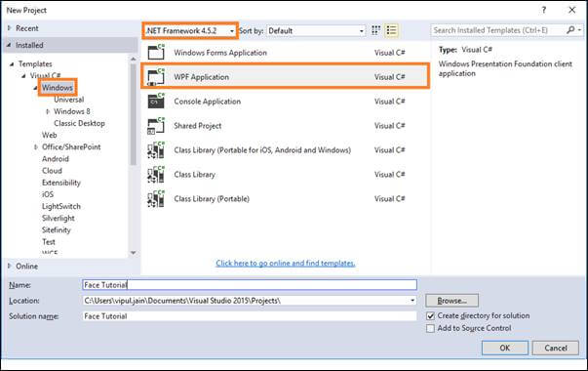Click the template tree scroll up arrow

pyautogui.click(x=134, y=59)
